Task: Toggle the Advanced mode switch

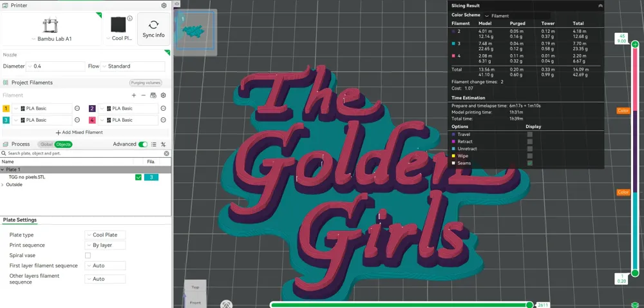Action: coord(143,144)
